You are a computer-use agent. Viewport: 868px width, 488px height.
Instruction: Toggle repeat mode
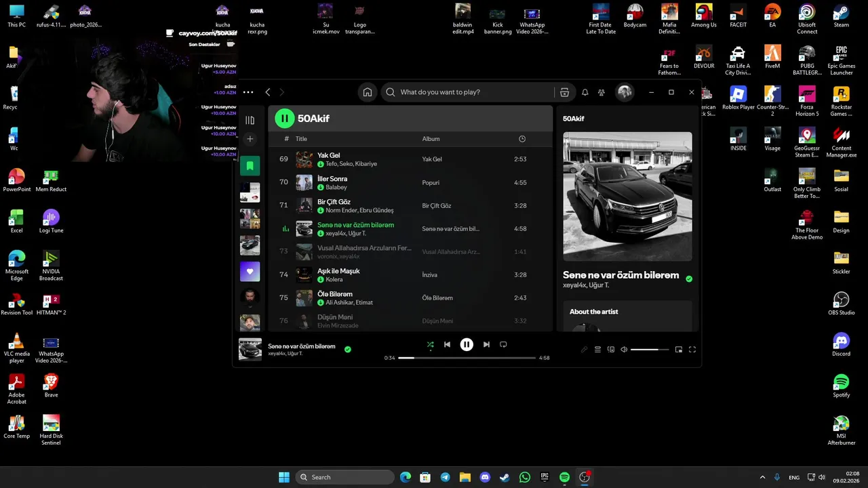tap(503, 344)
